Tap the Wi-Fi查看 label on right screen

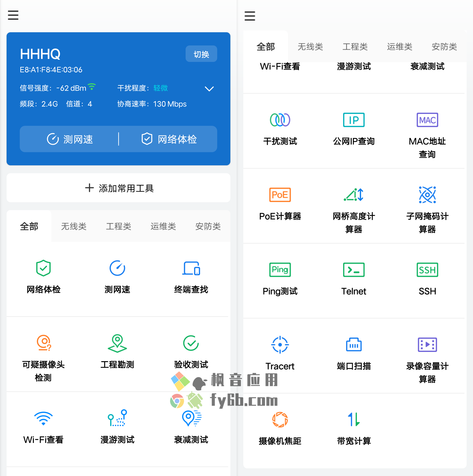(280, 66)
